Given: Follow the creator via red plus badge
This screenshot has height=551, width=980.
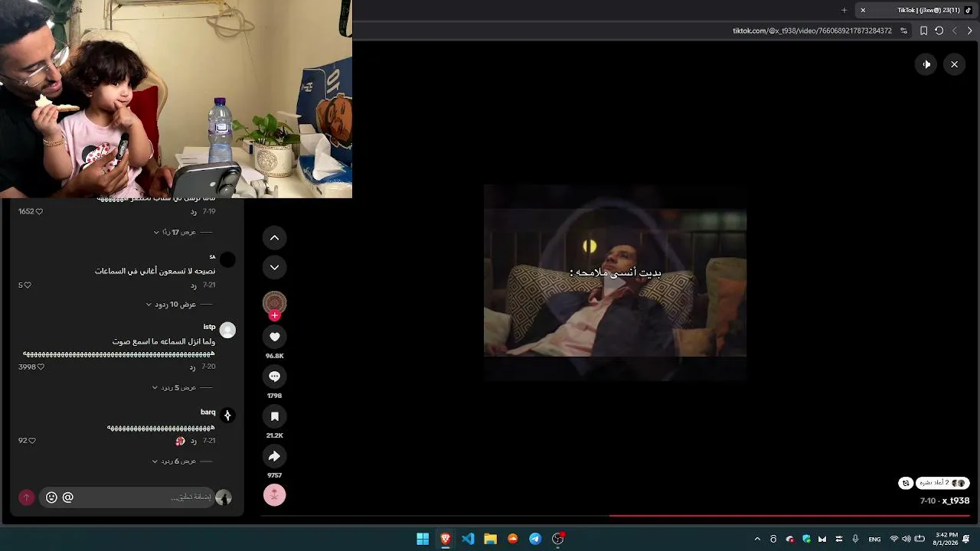Looking at the screenshot, I should (275, 315).
